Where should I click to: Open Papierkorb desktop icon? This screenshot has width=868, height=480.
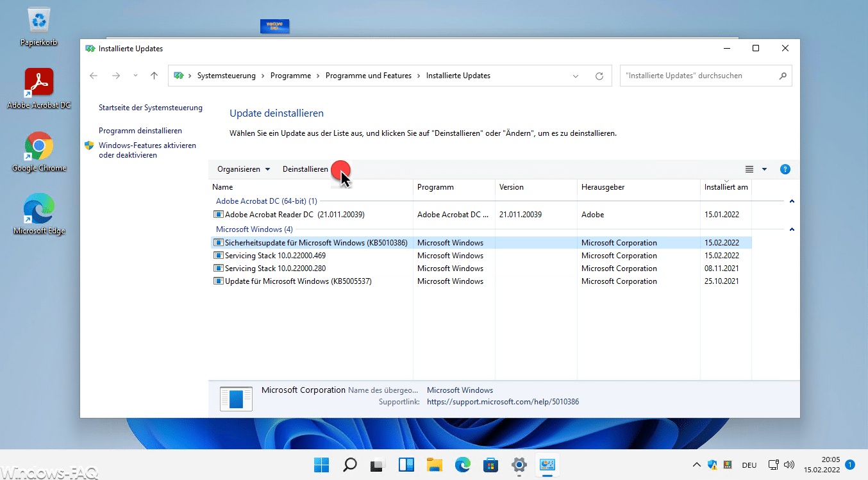(39, 28)
